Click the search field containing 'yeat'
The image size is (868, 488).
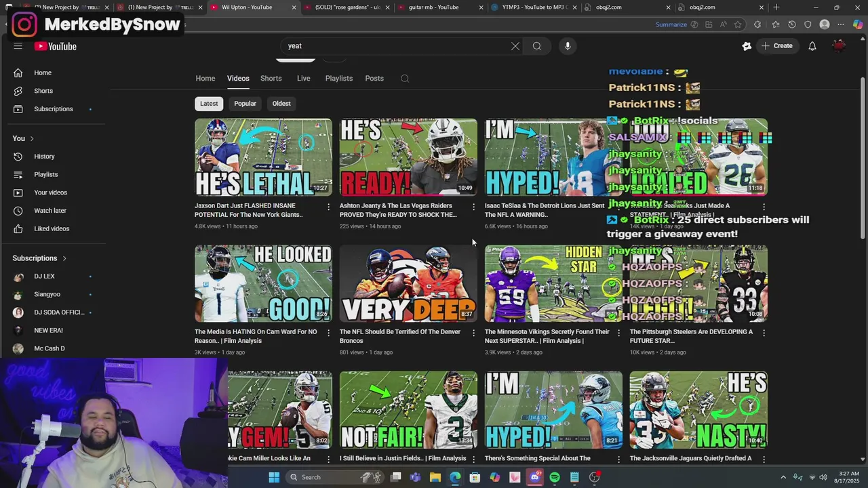pos(397,46)
